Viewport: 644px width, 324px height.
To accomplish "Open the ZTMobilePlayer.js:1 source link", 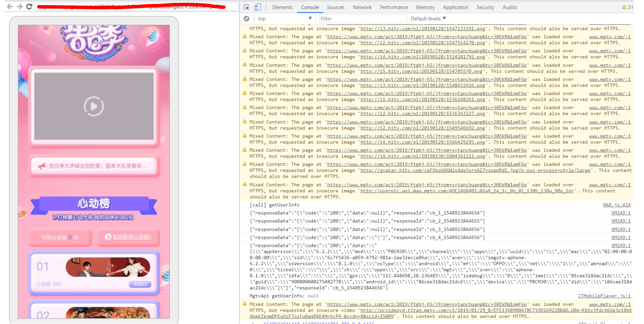I will pos(604,296).
